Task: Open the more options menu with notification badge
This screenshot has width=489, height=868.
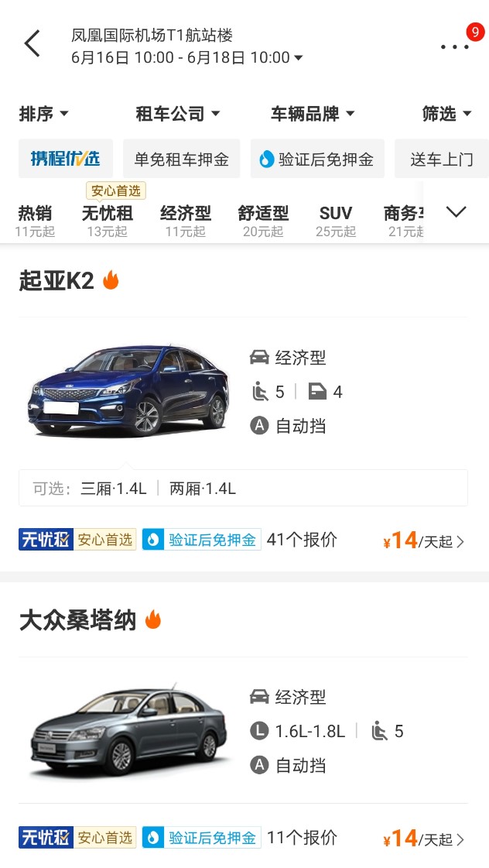Action: pyautogui.click(x=453, y=48)
